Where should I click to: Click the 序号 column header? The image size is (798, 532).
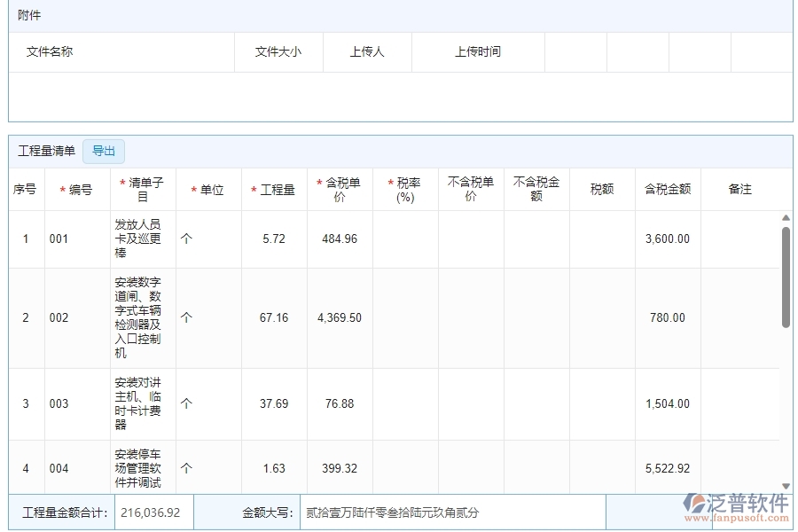26,187
